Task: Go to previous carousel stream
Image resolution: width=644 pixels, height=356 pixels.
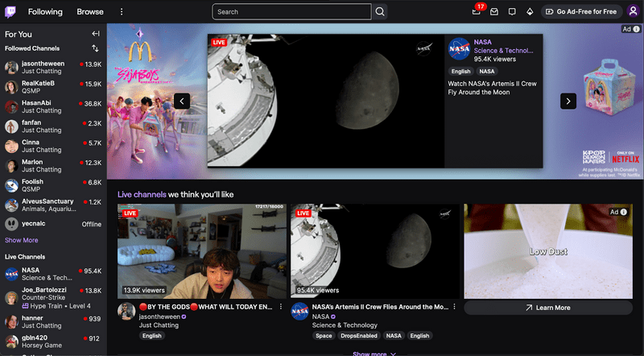Action: (182, 101)
